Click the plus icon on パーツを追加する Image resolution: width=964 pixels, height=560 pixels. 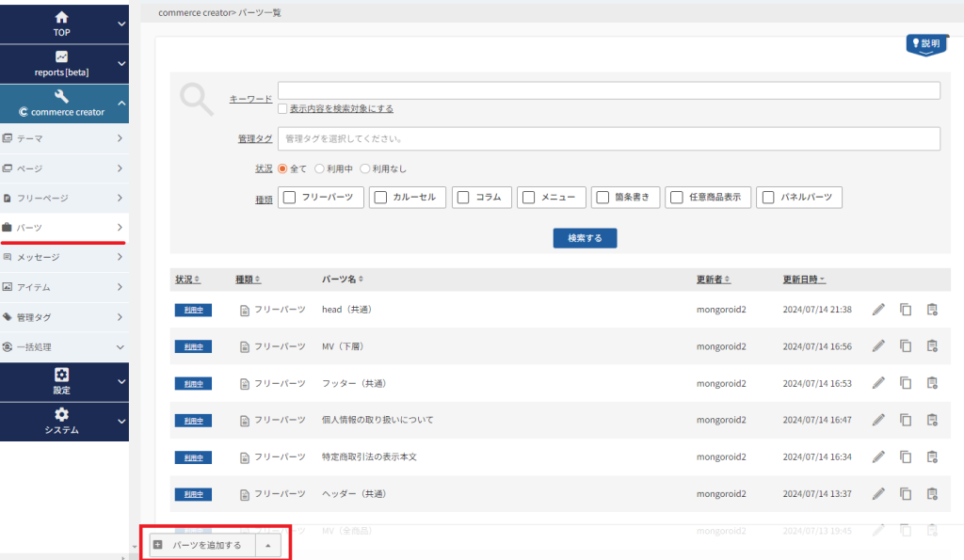158,545
